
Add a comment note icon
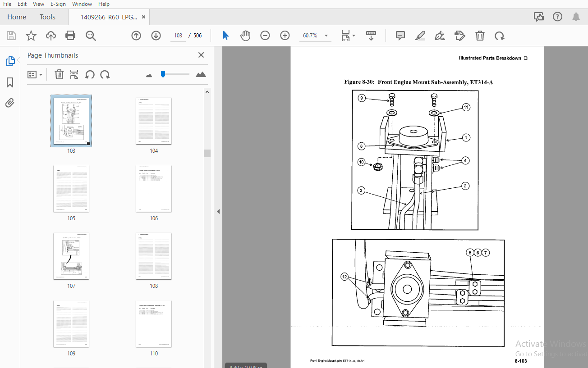(x=400, y=36)
